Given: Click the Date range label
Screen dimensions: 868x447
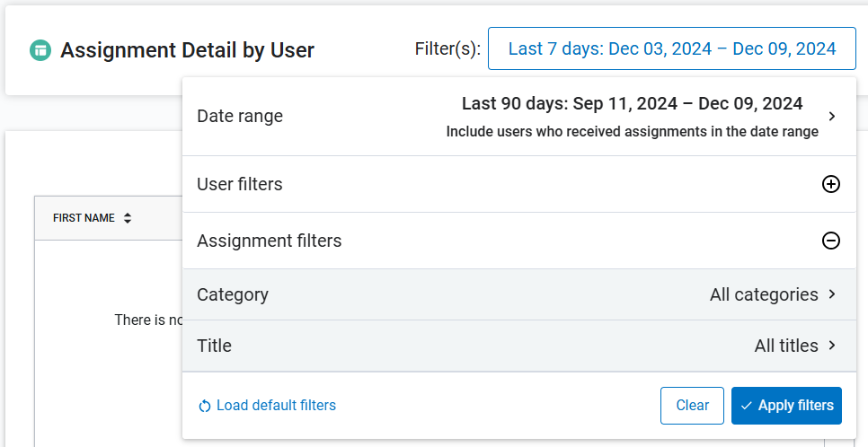Looking at the screenshot, I should coord(240,116).
